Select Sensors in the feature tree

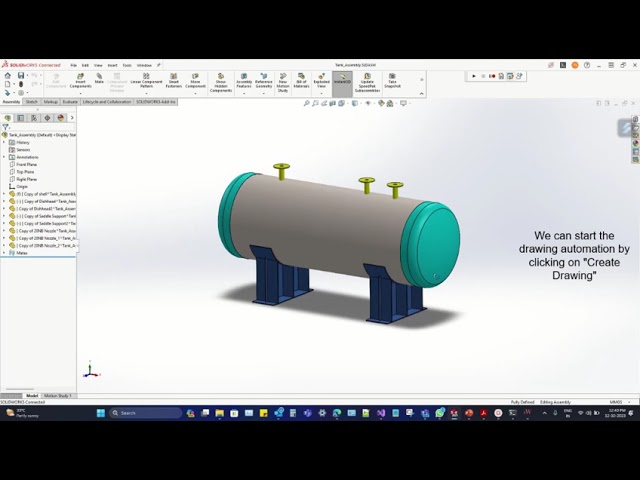[x=20, y=150]
